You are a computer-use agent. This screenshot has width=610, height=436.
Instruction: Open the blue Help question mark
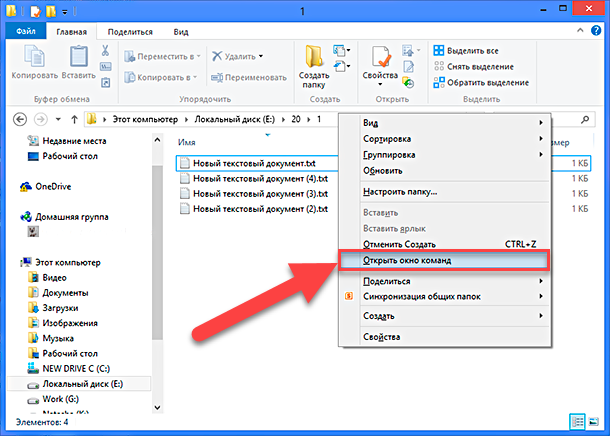pyautogui.click(x=596, y=30)
